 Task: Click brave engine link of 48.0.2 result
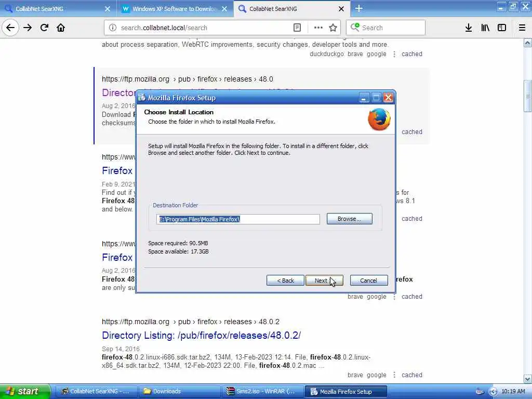355,375
